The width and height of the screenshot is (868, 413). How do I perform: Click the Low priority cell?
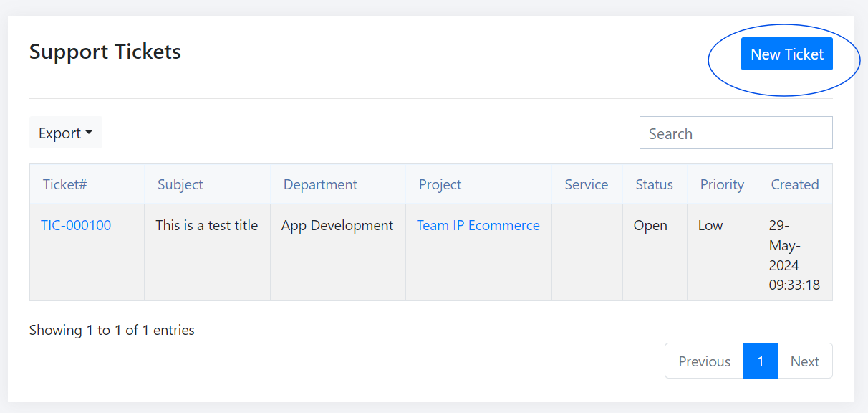coord(710,225)
